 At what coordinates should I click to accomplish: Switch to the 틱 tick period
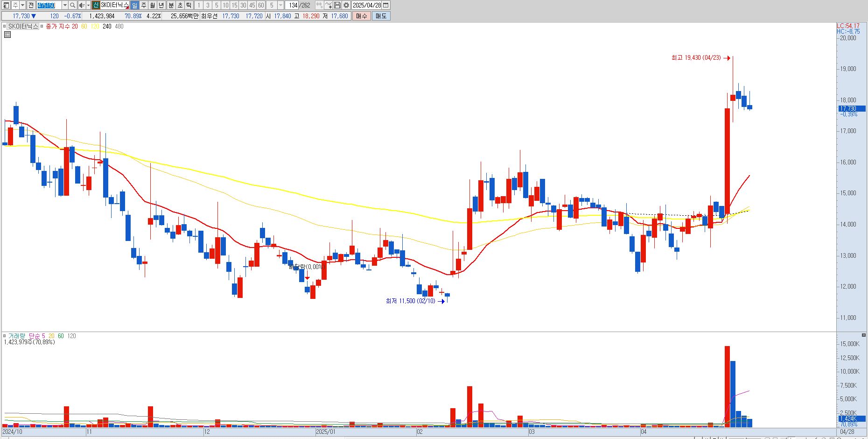tap(189, 5)
